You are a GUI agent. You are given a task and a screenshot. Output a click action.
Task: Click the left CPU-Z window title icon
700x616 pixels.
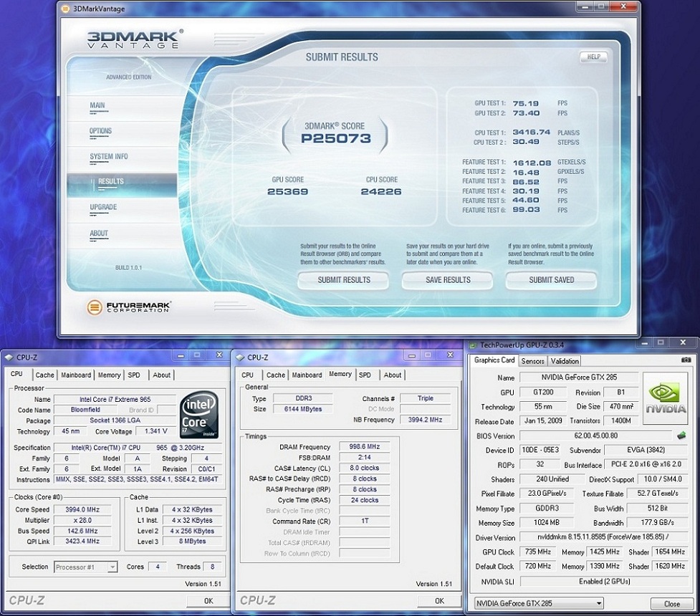click(x=9, y=357)
